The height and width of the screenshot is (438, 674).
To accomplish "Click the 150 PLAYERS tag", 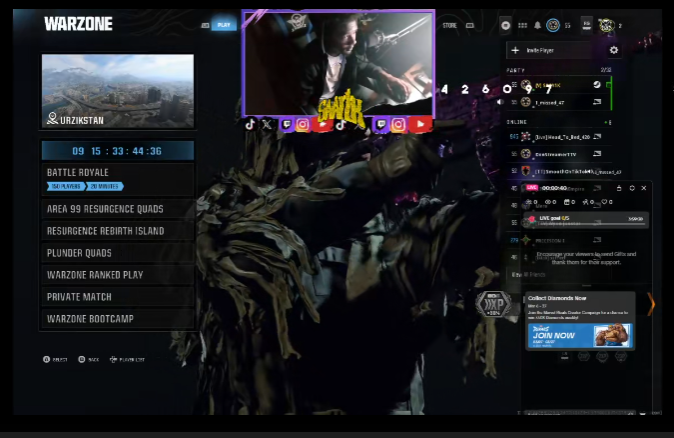I will [x=66, y=187].
